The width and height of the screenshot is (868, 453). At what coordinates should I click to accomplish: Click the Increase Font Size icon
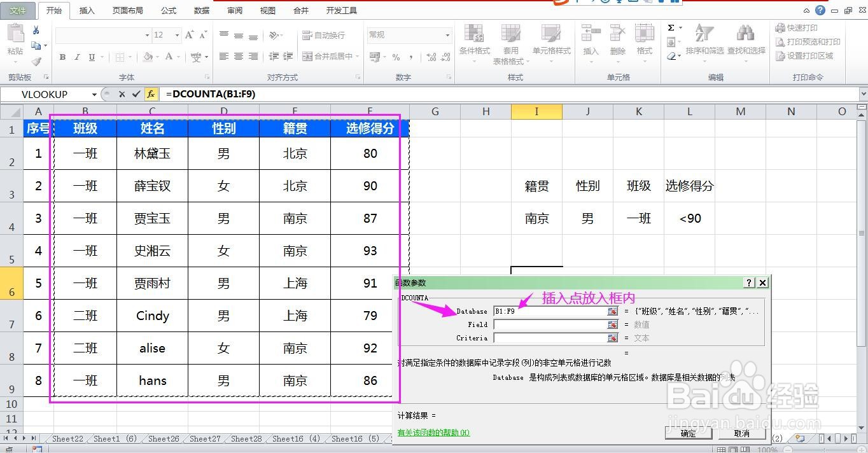pos(190,36)
